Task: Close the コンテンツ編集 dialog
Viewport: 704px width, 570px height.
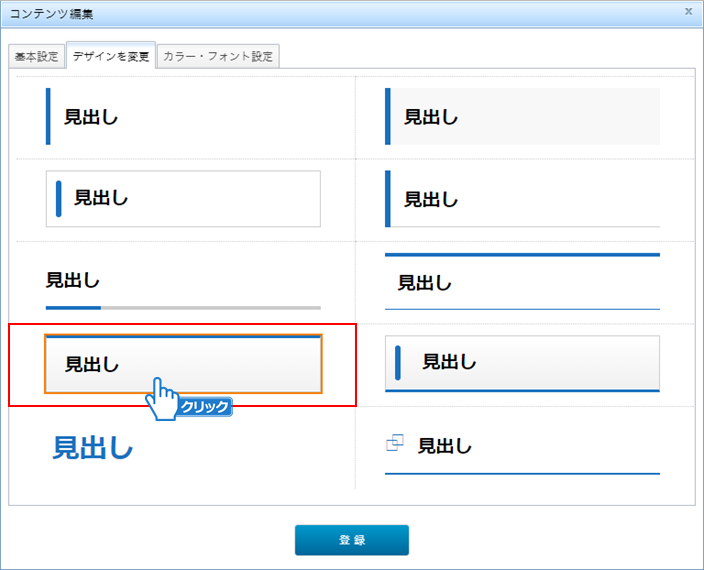Action: 688,11
